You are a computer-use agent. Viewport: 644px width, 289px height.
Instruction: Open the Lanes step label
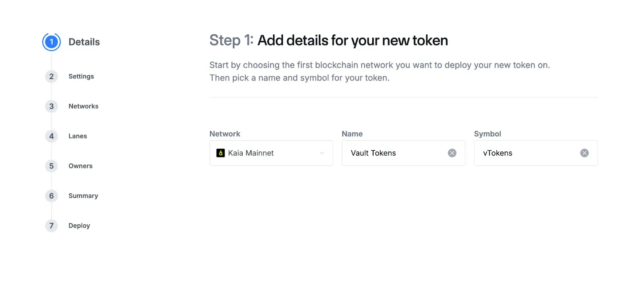click(x=78, y=136)
